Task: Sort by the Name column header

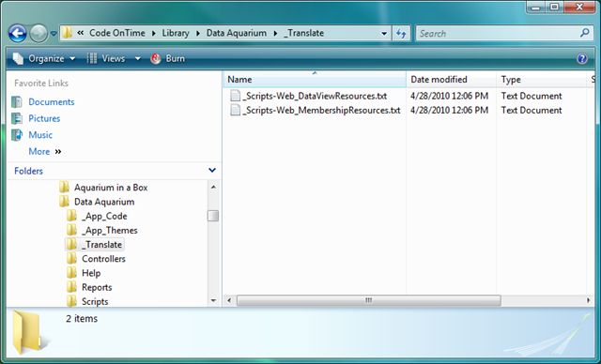Action: [315, 79]
